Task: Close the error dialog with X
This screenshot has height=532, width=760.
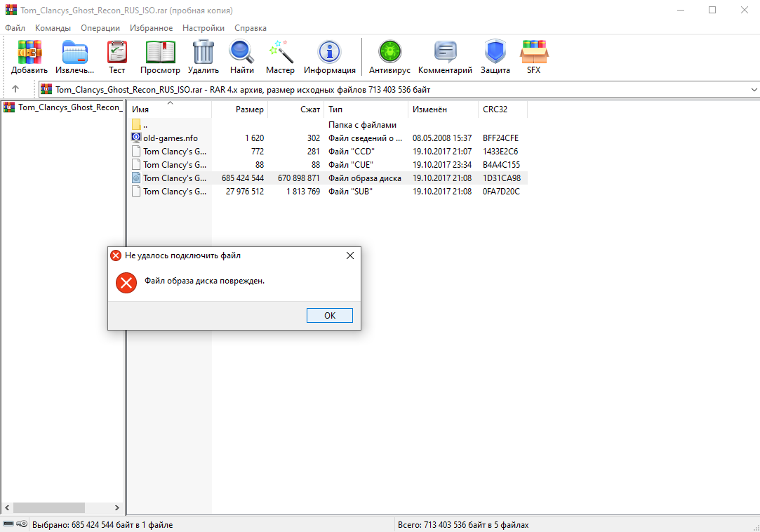Action: pyautogui.click(x=350, y=255)
